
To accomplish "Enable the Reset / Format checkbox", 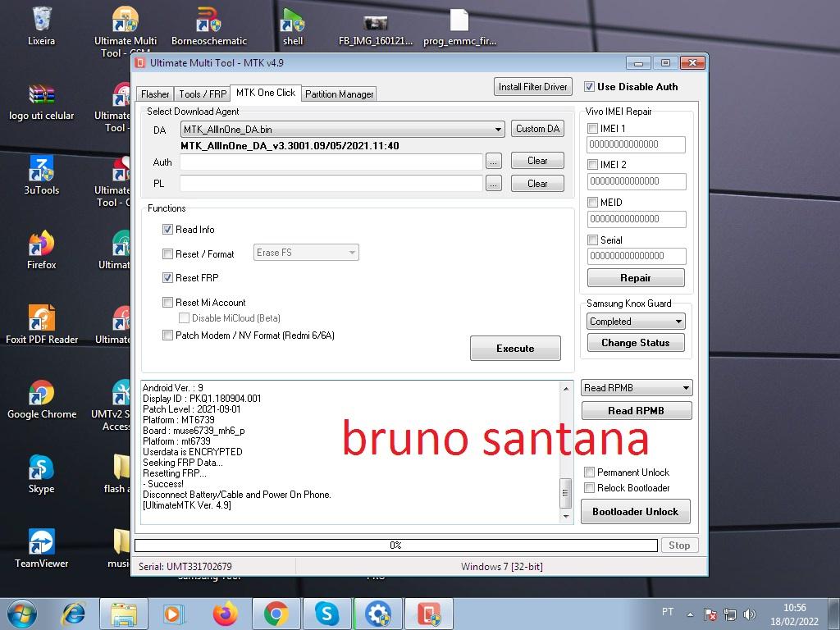I will 167,254.
